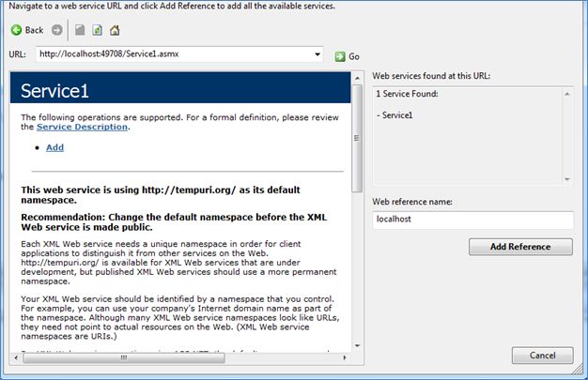Open the URL dropdown list
The image size is (588, 380).
317,54
